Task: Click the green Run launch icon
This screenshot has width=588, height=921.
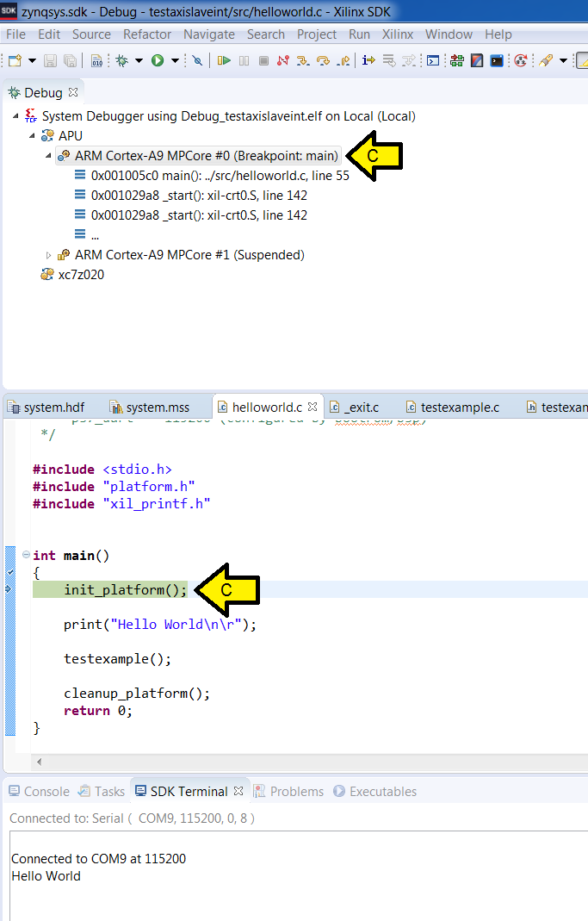Action: [x=158, y=61]
